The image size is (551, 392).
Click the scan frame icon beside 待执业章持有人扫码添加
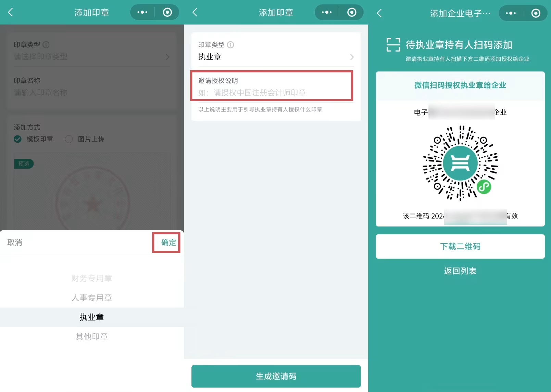click(x=393, y=45)
